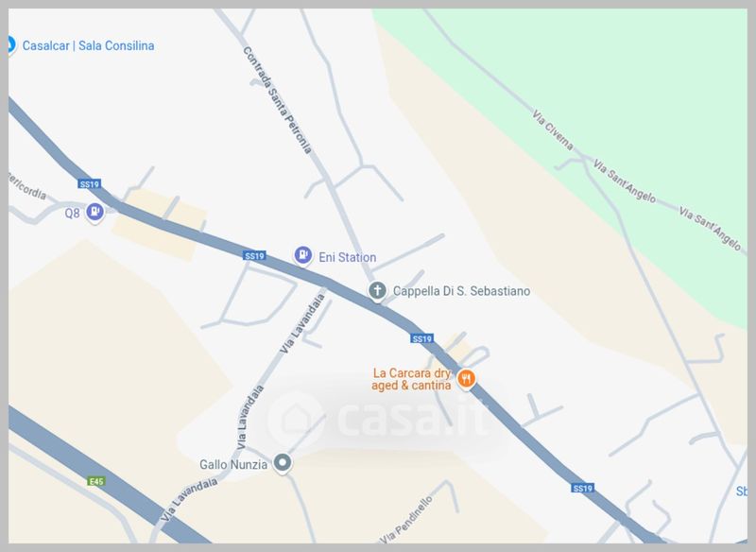Select the Eni Station fuel icon
The image size is (756, 552).
click(302, 255)
